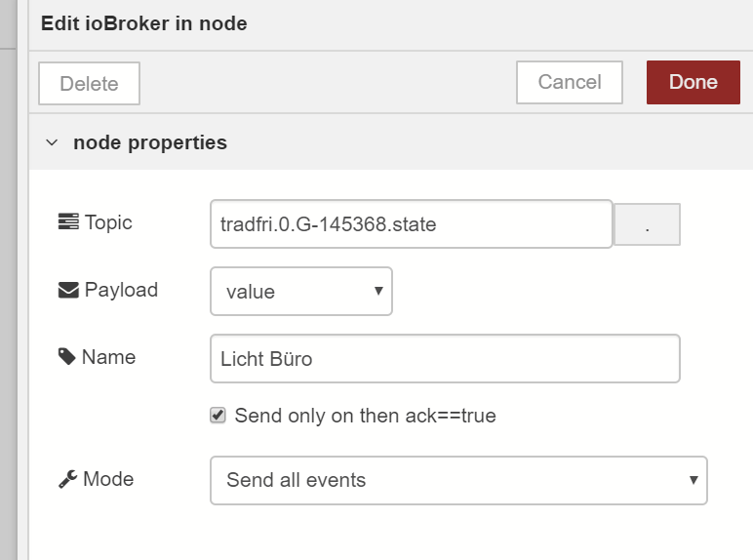The height and width of the screenshot is (560, 753).
Task: Click the topic browse dot button
Action: (647, 224)
